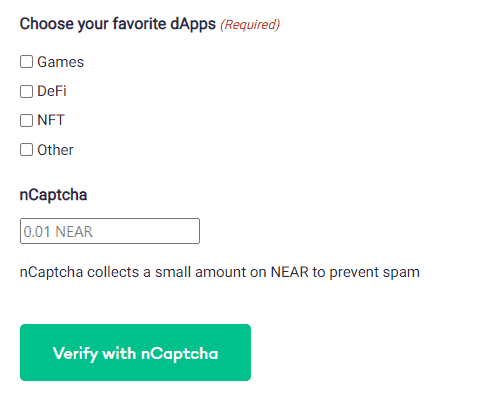Toggle the box beside NFT option
Viewport: 499px width, 398px height.
[x=26, y=120]
